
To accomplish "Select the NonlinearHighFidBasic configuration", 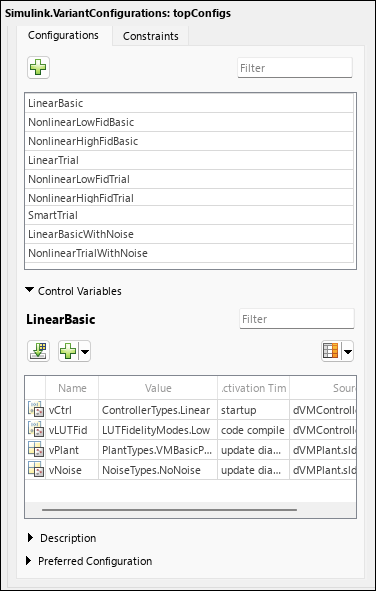I will pos(189,141).
